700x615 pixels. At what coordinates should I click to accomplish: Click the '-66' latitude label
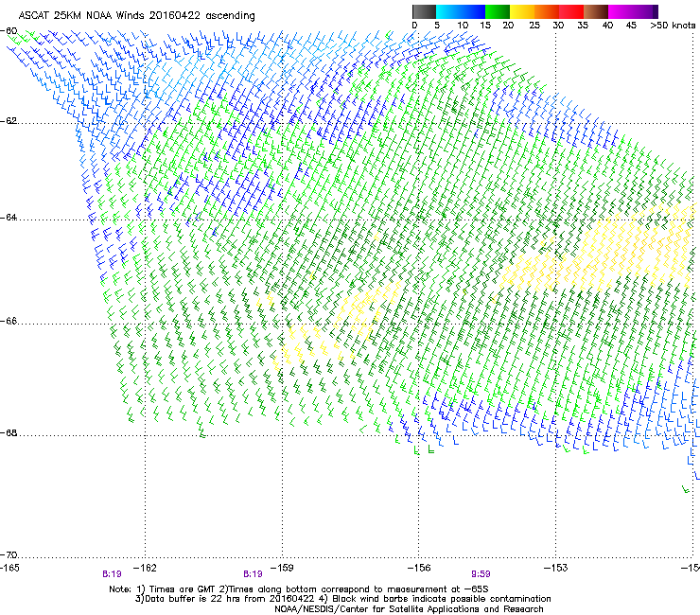9,321
